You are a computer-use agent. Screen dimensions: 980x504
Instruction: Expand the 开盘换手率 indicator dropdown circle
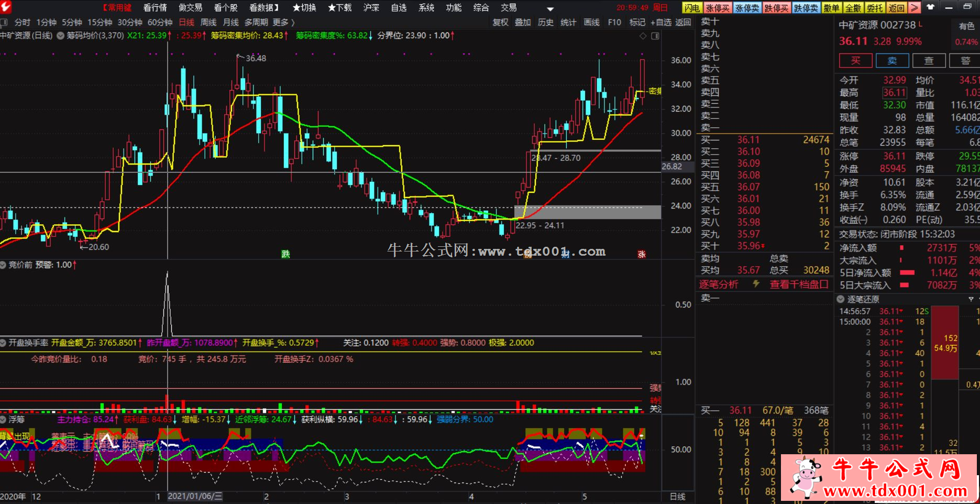[4, 343]
